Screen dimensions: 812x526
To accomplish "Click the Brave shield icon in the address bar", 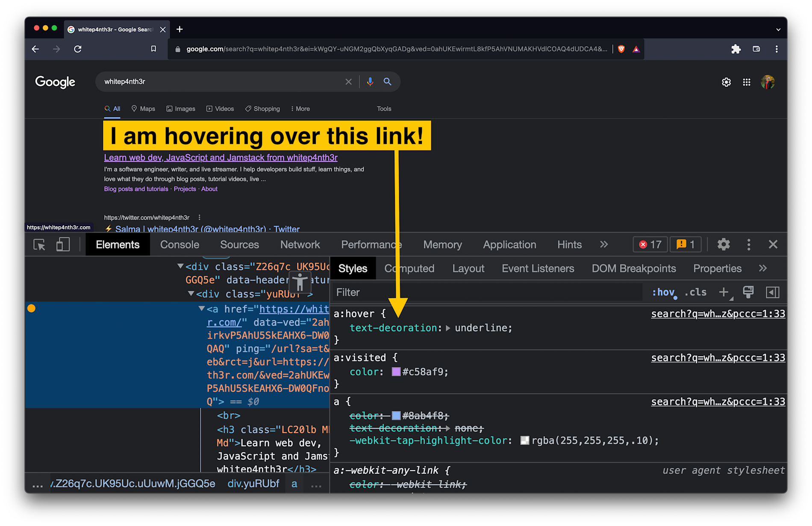I will click(x=621, y=49).
